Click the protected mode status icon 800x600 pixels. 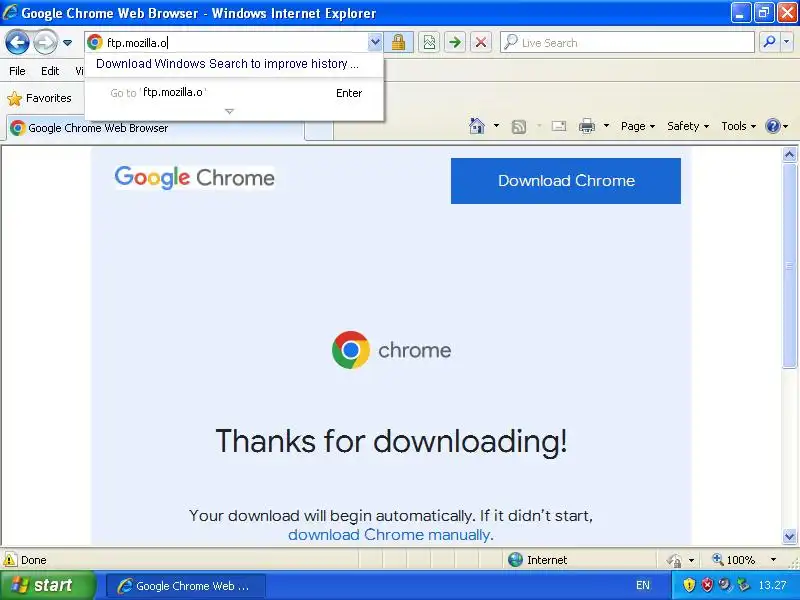click(x=674, y=560)
